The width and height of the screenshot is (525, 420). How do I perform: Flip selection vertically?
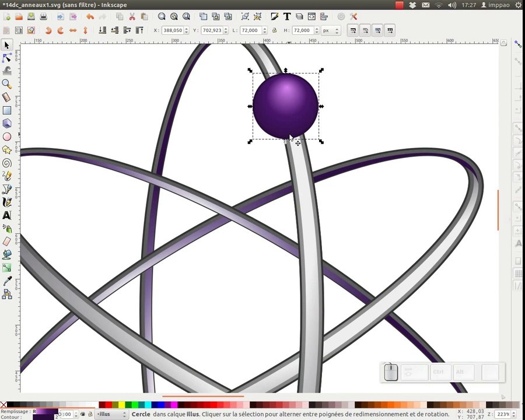(x=85, y=30)
